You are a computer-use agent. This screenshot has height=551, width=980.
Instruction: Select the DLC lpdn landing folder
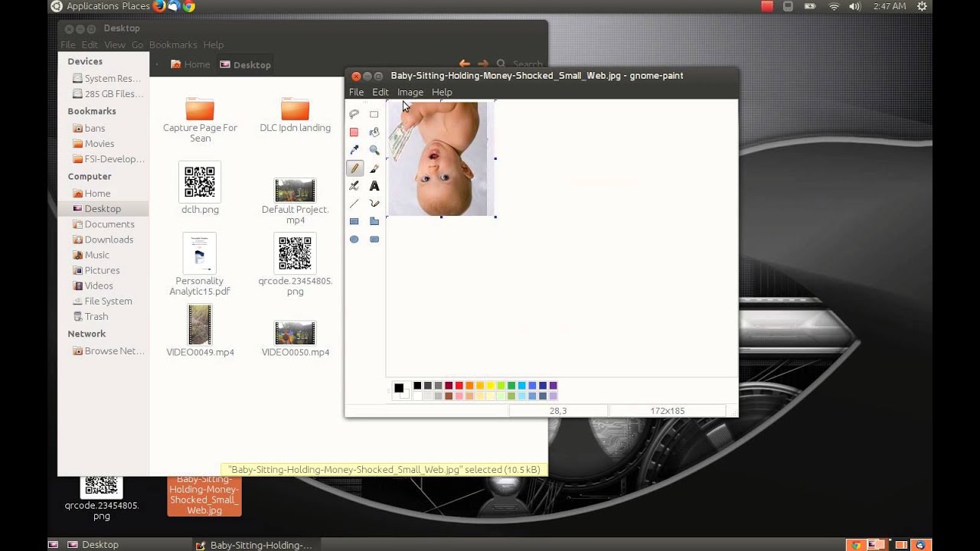295,115
